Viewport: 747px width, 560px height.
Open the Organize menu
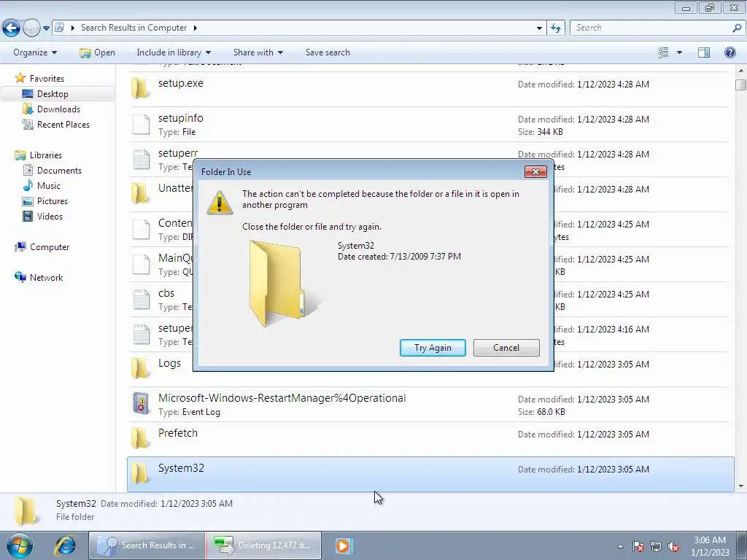(x=35, y=52)
